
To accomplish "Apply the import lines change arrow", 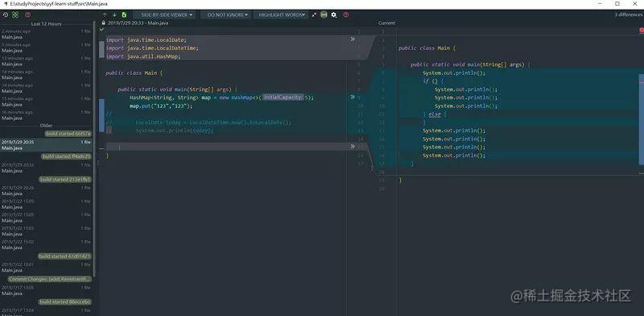I will click(353, 39).
